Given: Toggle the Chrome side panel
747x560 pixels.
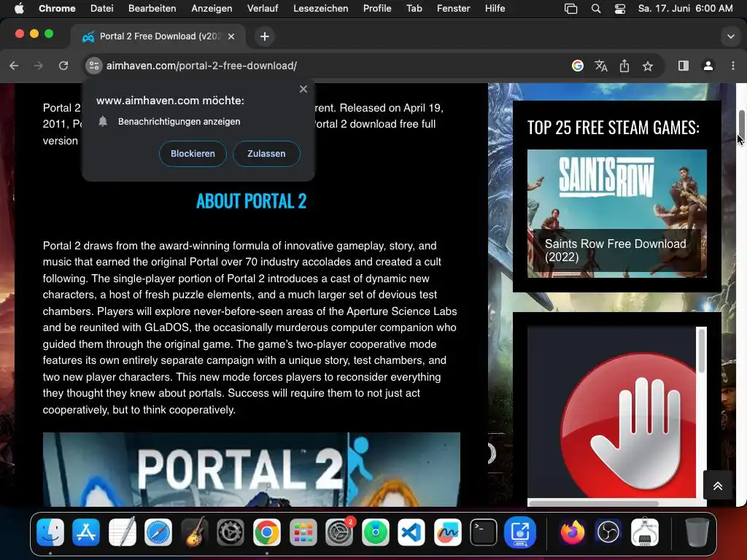Looking at the screenshot, I should click(x=683, y=66).
